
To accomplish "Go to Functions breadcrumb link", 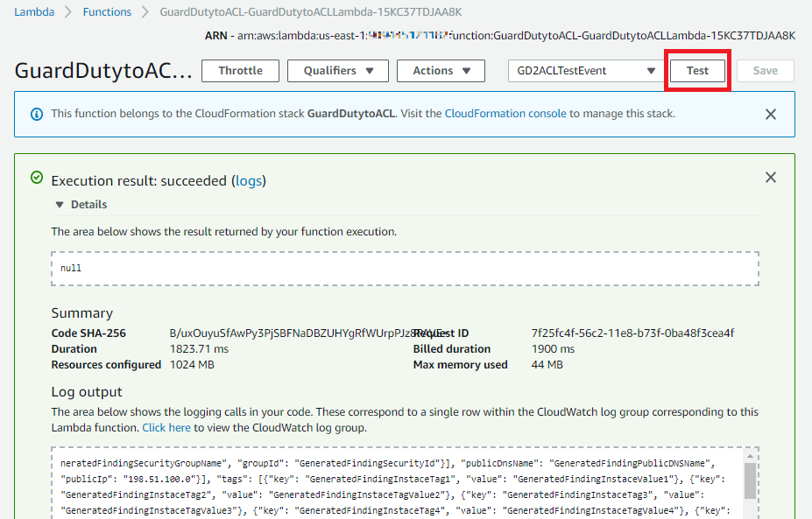I will tap(107, 12).
